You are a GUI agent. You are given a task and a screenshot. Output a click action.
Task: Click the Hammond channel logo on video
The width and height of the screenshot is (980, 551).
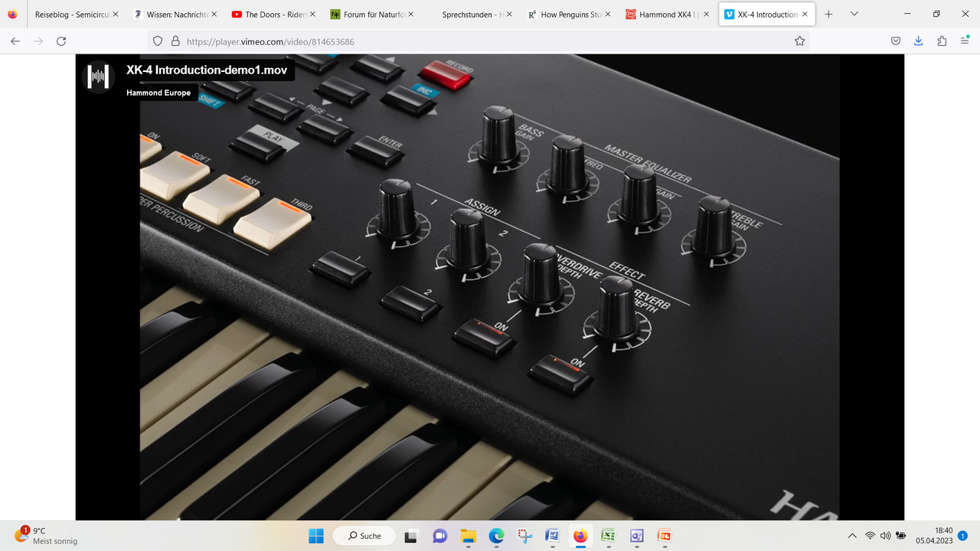coord(97,76)
